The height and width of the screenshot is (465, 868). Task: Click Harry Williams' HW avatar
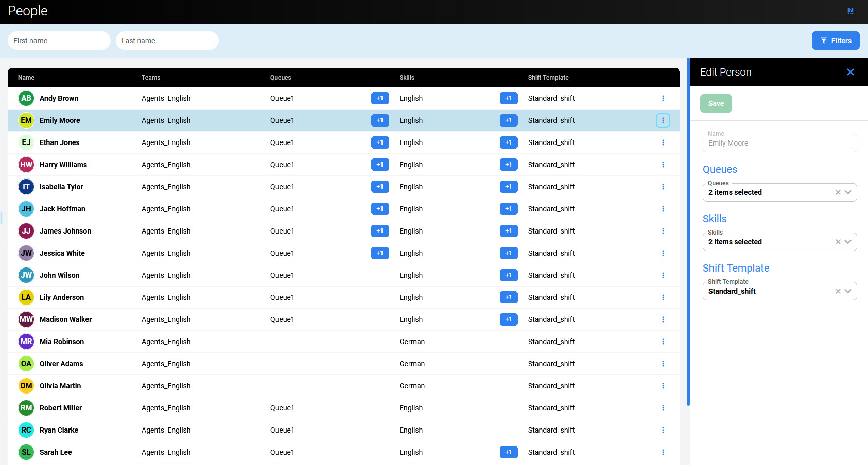pyautogui.click(x=26, y=165)
